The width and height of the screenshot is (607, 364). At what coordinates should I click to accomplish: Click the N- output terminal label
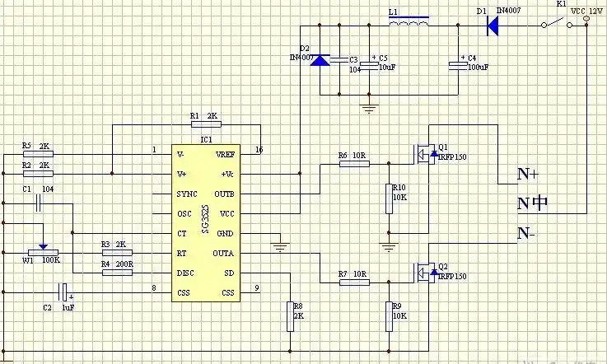coord(527,233)
